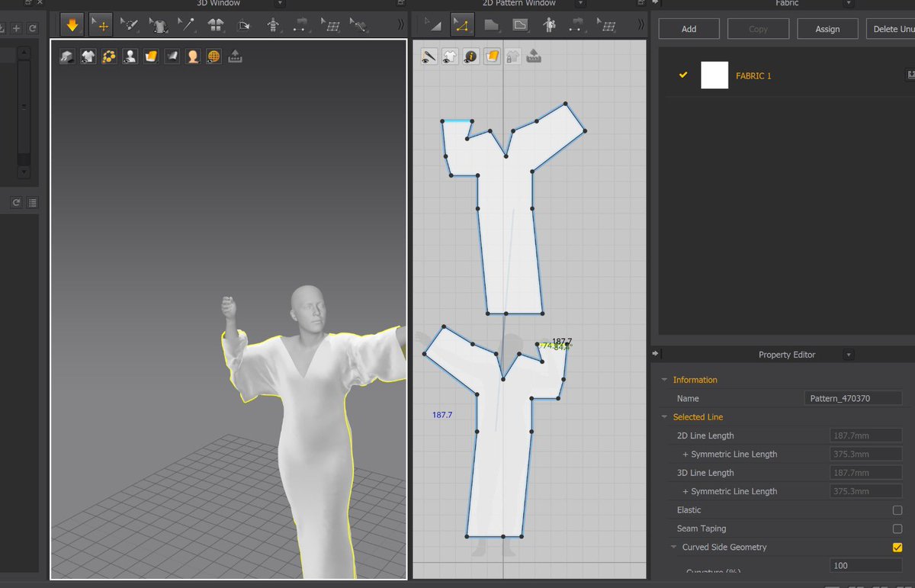Switch 2D pattern texture surface icon

493,56
